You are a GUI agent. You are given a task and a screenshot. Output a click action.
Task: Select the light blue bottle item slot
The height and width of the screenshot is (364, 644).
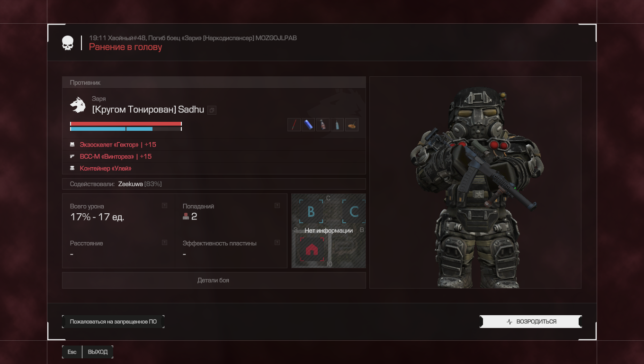[337, 125]
